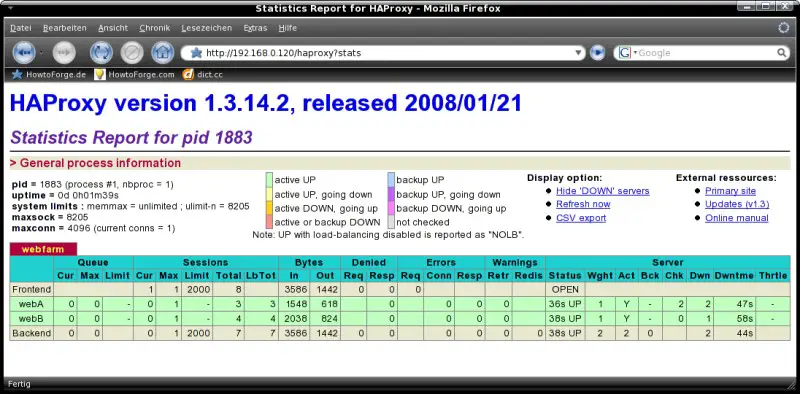Click the Go arrow beside the address bar
The width and height of the screenshot is (800, 394).
pos(597,53)
